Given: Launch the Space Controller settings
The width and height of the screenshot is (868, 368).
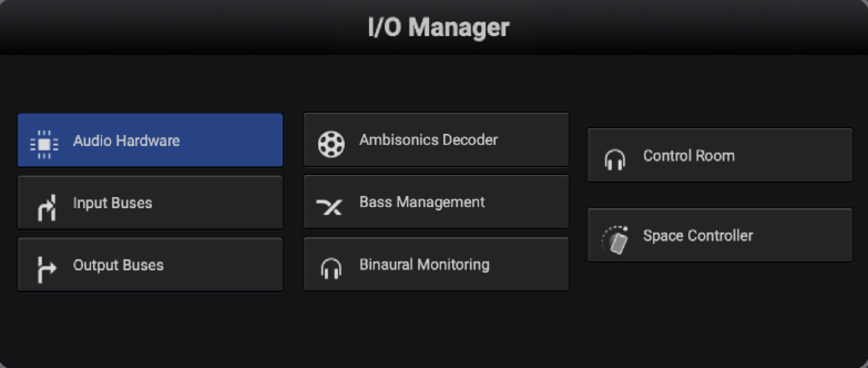Looking at the screenshot, I should [x=697, y=235].
